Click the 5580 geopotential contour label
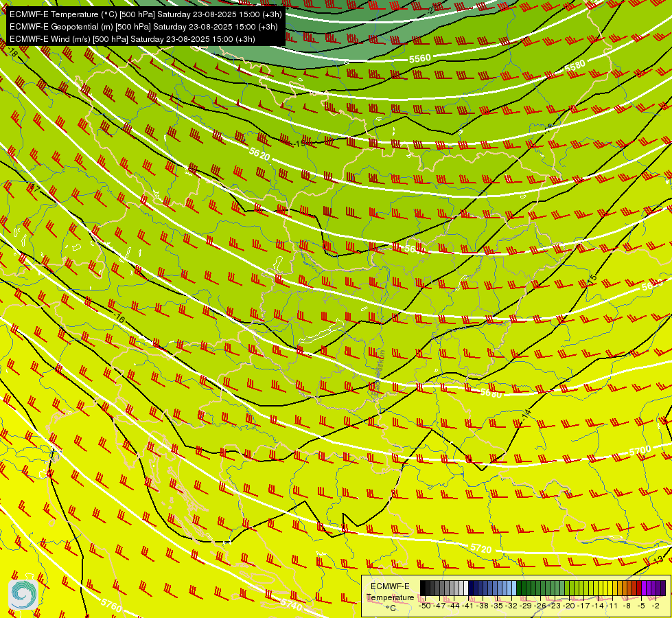This screenshot has height=618, width=672. coord(575,67)
